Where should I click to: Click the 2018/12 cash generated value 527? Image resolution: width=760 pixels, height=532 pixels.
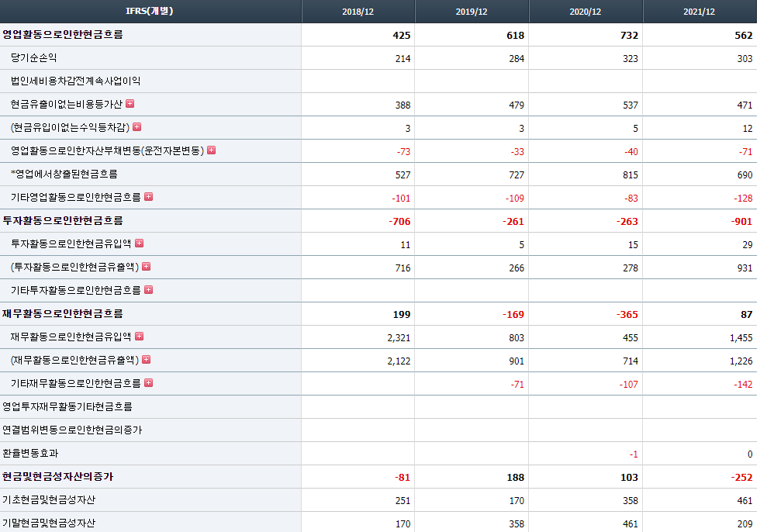pyautogui.click(x=402, y=175)
